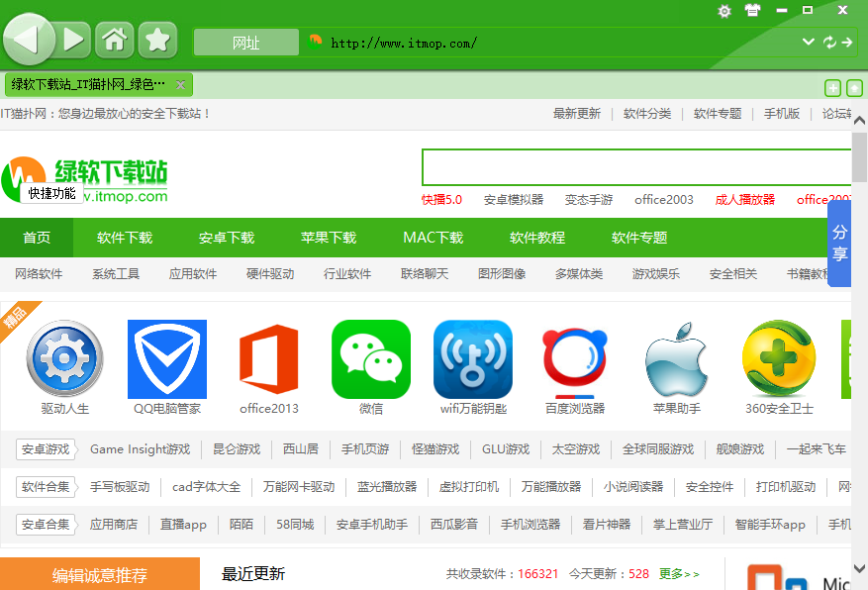Viewport: 868px width, 590px height.
Task: Open the 58同城 link
Action: pyautogui.click(x=295, y=524)
